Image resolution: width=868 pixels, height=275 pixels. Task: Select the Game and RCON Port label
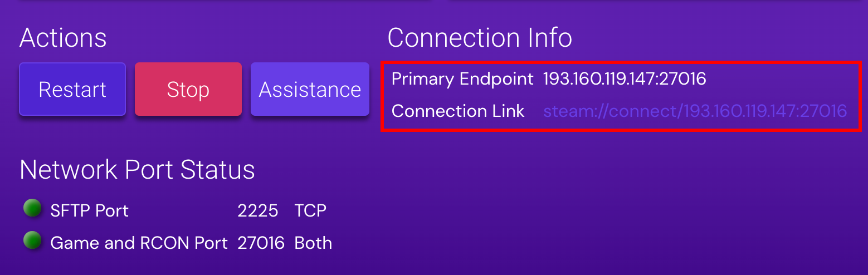(x=139, y=243)
